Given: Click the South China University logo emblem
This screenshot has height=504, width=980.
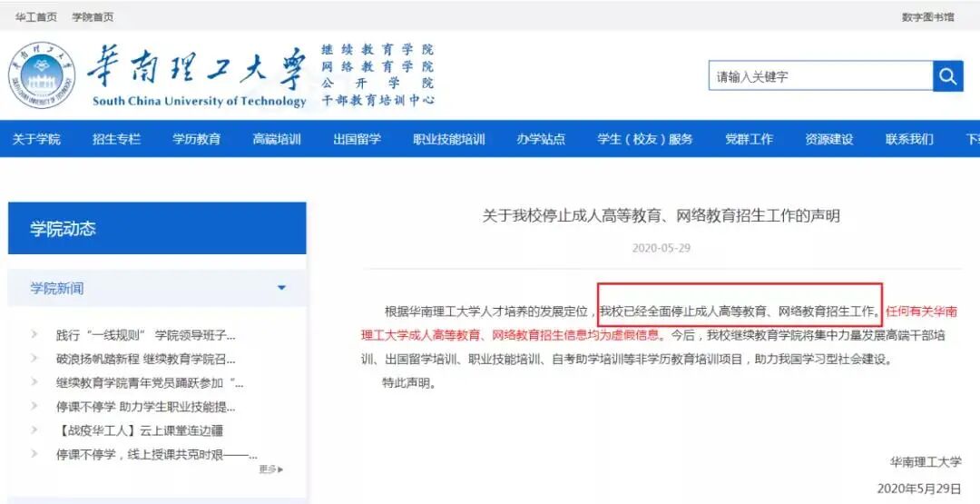Looking at the screenshot, I should point(42,75).
